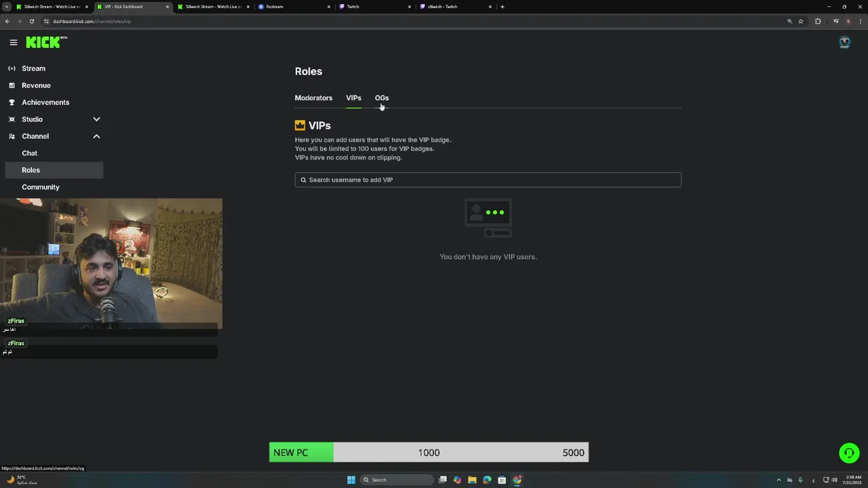The width and height of the screenshot is (868, 488).
Task: Reload the dashboard page
Action: [x=32, y=21]
